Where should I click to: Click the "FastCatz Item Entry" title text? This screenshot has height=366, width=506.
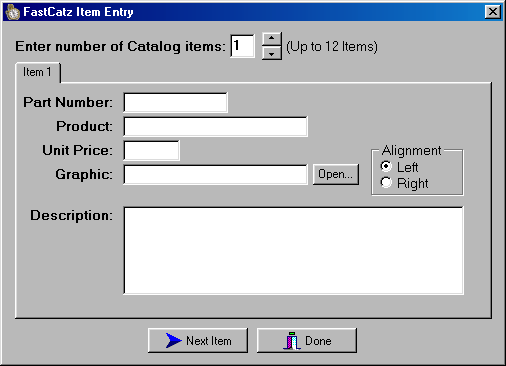(78, 12)
